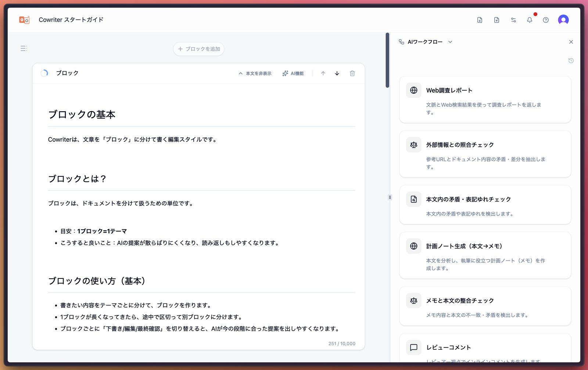Viewport: 588px width, 370px height.
Task: Open help via the question mark icon
Action: click(x=546, y=20)
